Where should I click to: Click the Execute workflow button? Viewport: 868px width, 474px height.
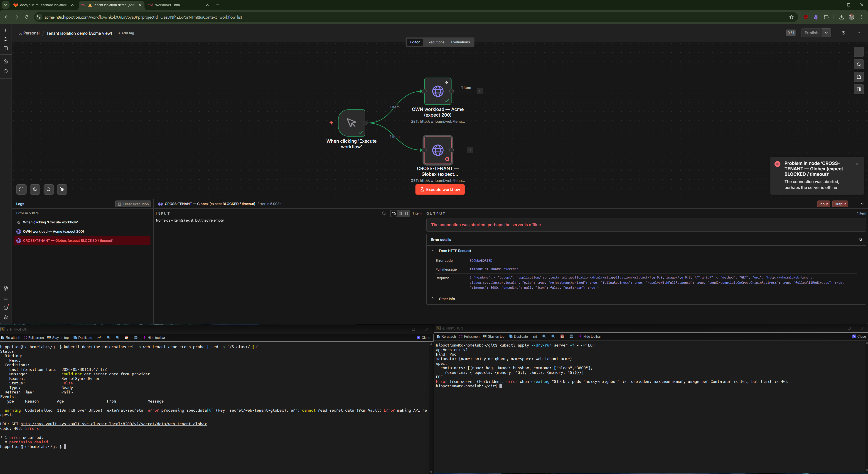(x=440, y=190)
